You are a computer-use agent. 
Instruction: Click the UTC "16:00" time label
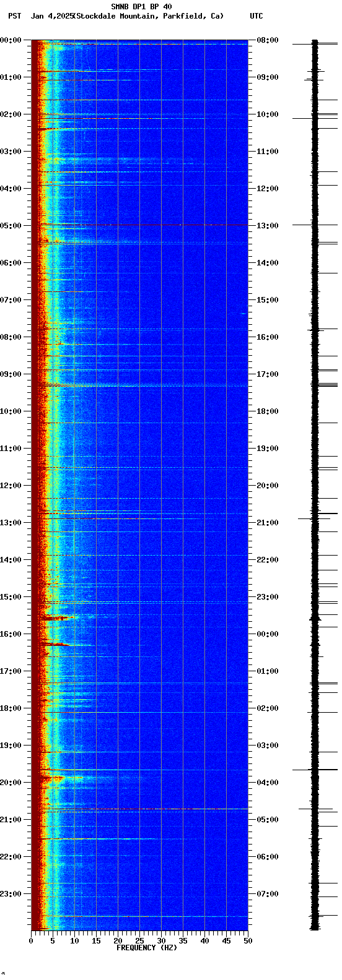(268, 337)
